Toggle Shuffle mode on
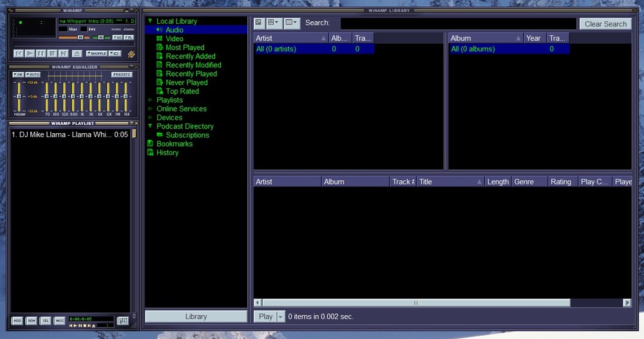Screen dimensions: 644x339 [x=97, y=53]
